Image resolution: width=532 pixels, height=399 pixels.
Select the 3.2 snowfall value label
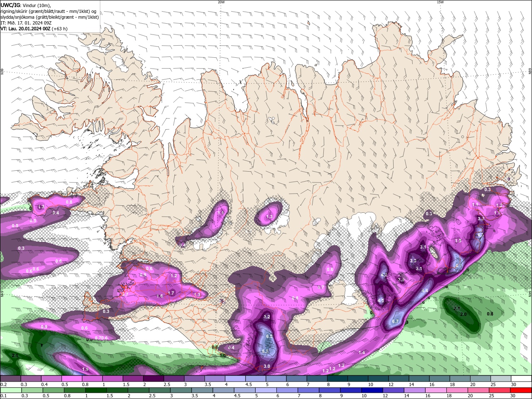267,317
